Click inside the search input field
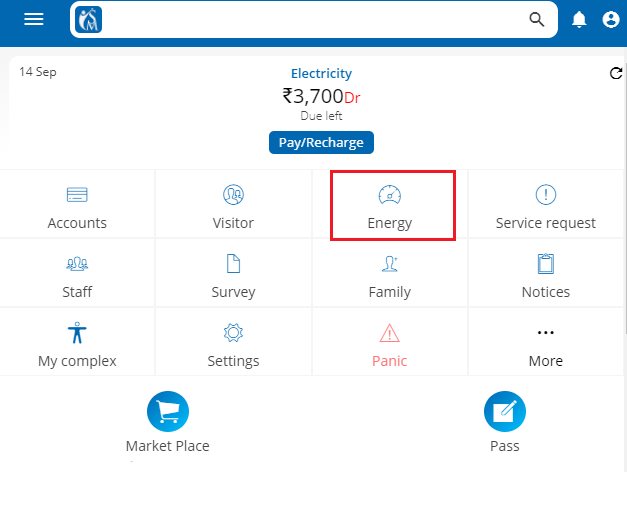The image size is (627, 508). pos(314,19)
